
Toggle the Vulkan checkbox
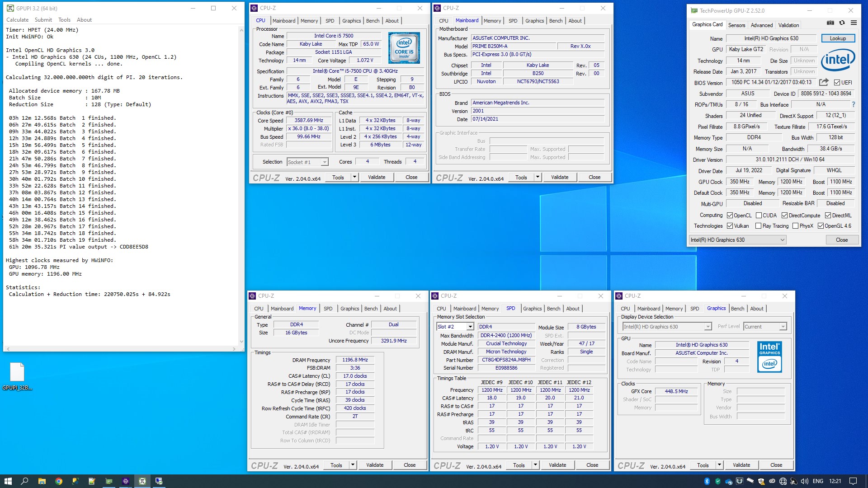(730, 226)
